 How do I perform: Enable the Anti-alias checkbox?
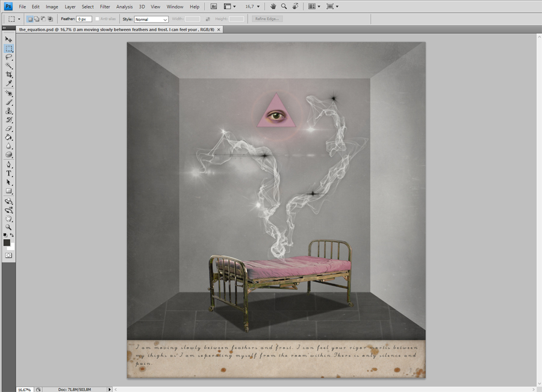(x=98, y=19)
